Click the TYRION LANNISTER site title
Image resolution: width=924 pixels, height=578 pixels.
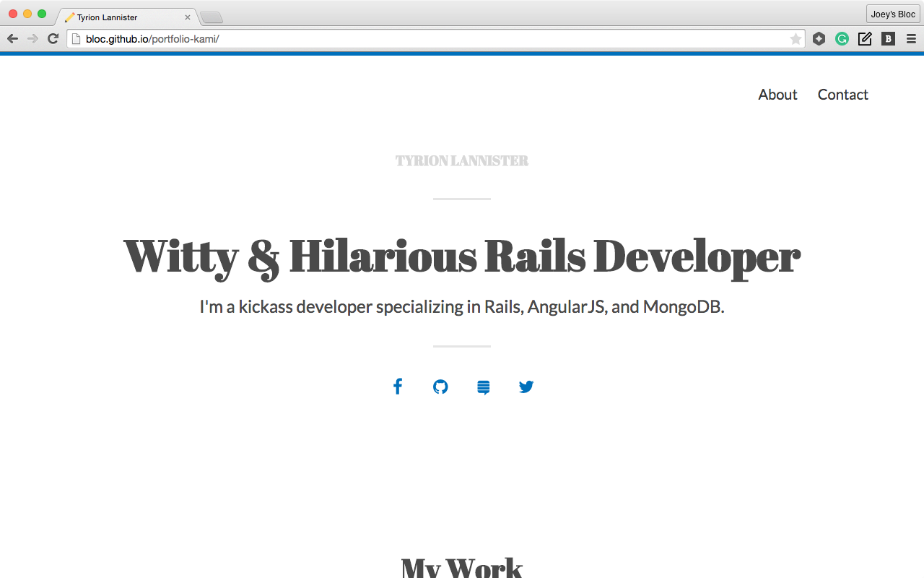point(462,160)
